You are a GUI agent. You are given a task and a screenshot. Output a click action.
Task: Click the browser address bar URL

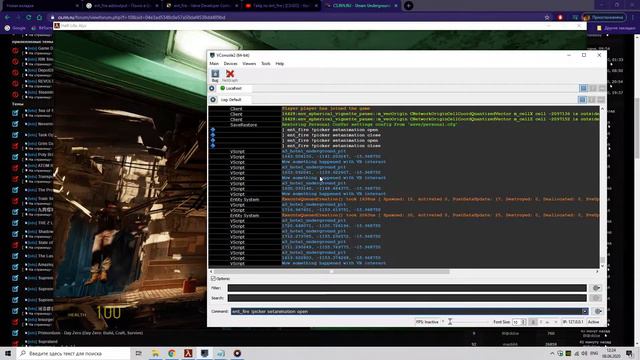point(141,18)
